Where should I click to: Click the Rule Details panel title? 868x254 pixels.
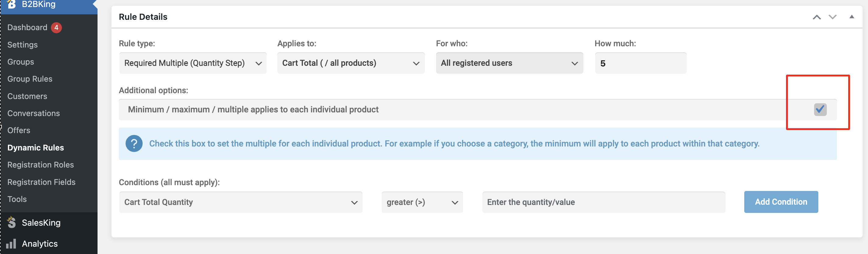[143, 17]
